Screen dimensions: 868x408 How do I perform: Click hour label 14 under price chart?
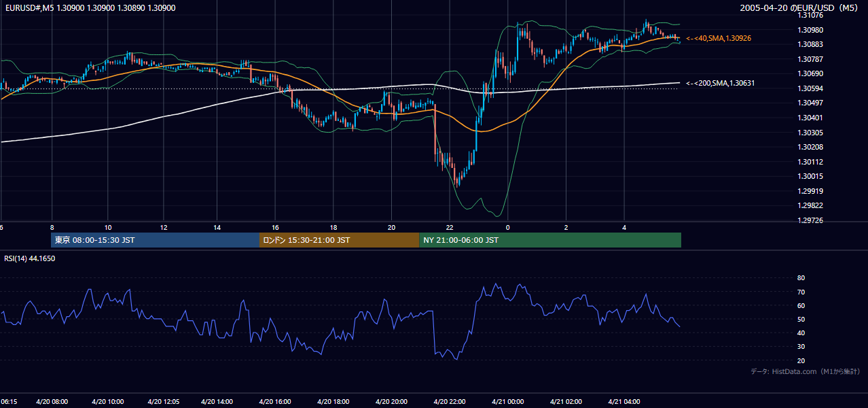[x=217, y=227]
